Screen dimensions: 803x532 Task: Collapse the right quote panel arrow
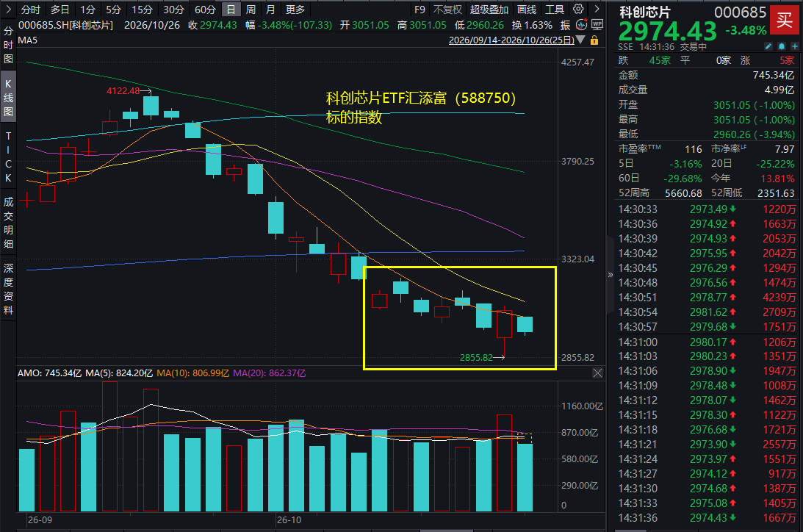[x=610, y=274]
